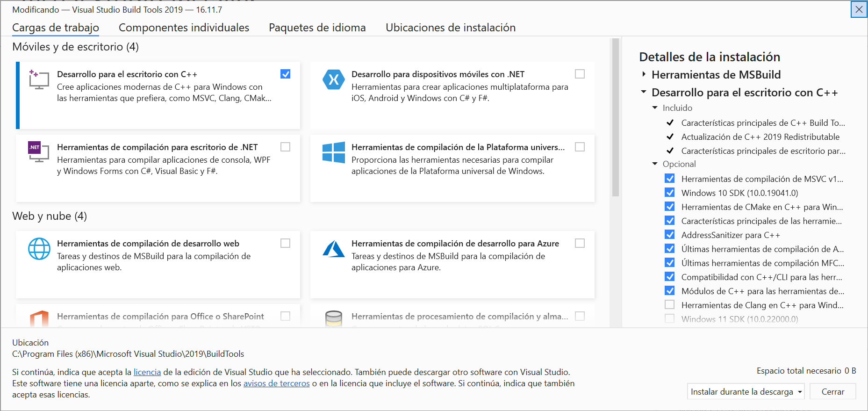This screenshot has width=868, height=411.
Task: Collapse the Opcional section
Action: pyautogui.click(x=655, y=164)
